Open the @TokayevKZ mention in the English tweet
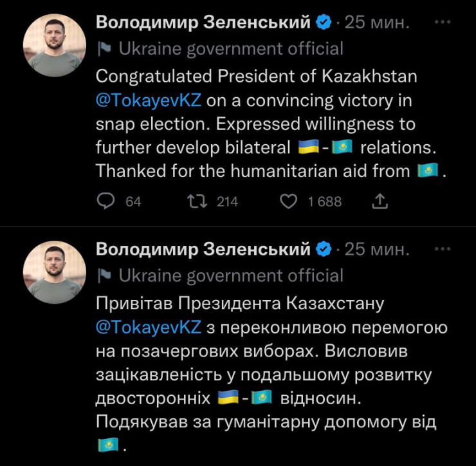Screen dimensions: 476x466 [x=149, y=101]
